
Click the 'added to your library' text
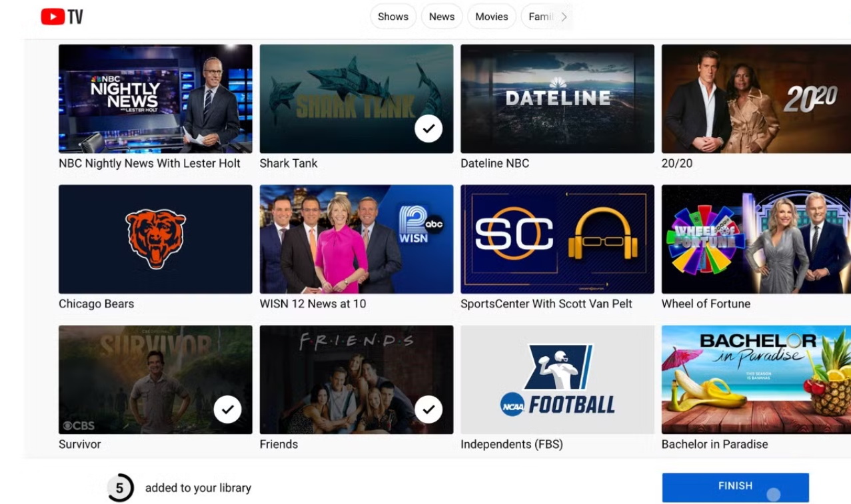pyautogui.click(x=198, y=488)
